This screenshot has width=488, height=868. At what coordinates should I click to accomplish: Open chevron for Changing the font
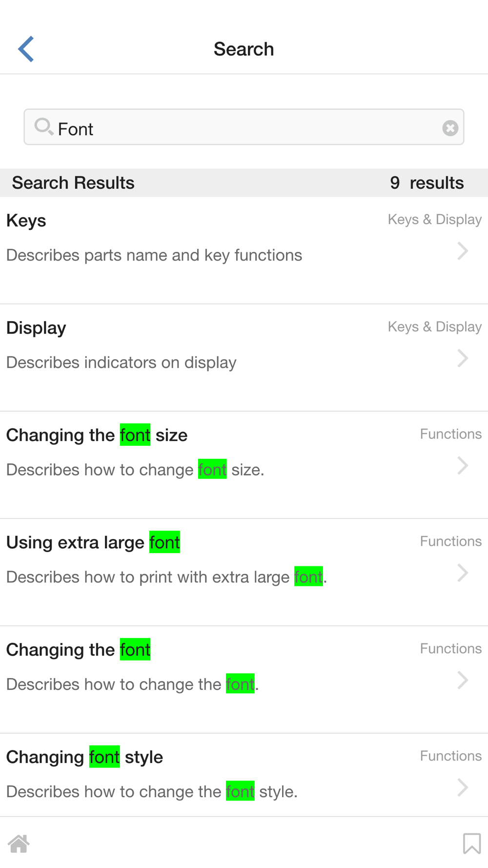tap(463, 681)
